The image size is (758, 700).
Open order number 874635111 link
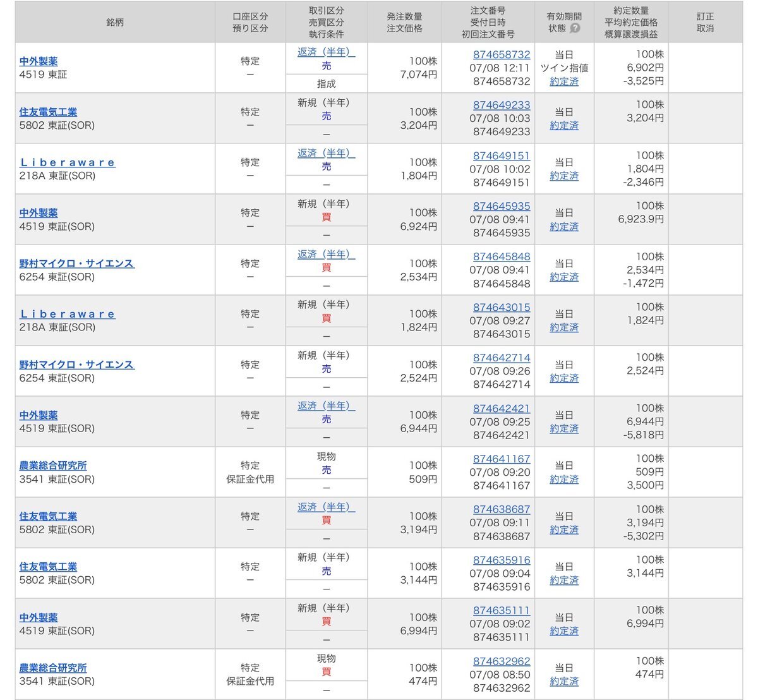coord(502,611)
